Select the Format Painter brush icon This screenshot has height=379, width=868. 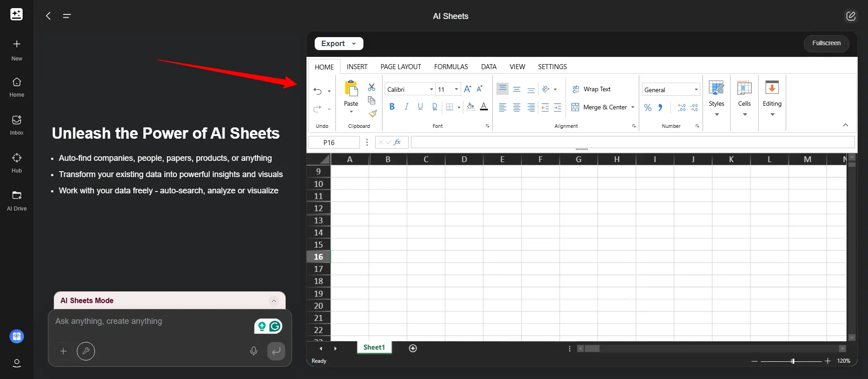click(x=373, y=113)
